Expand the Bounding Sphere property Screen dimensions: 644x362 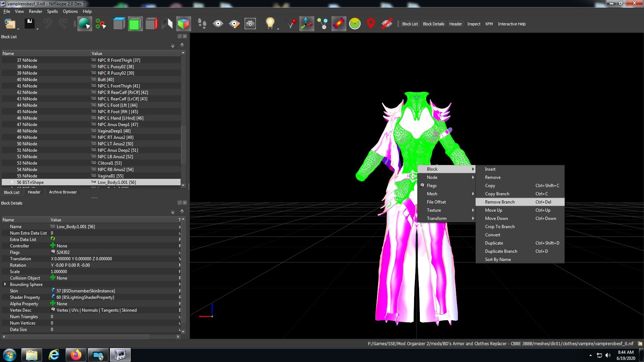coord(5,285)
